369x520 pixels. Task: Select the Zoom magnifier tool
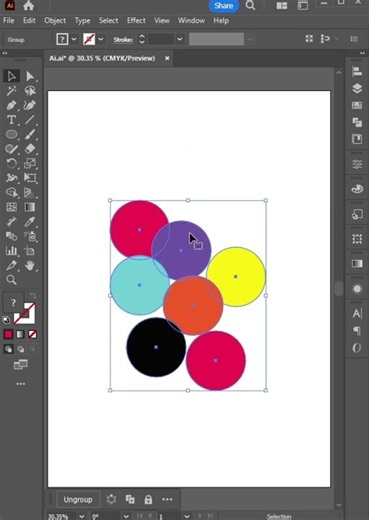[x=11, y=280]
